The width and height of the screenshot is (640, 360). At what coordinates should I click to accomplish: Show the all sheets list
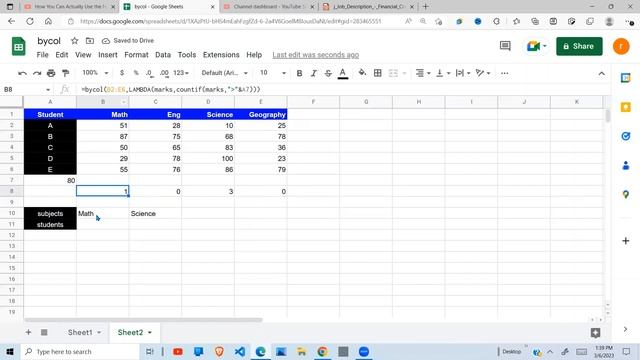click(44, 332)
